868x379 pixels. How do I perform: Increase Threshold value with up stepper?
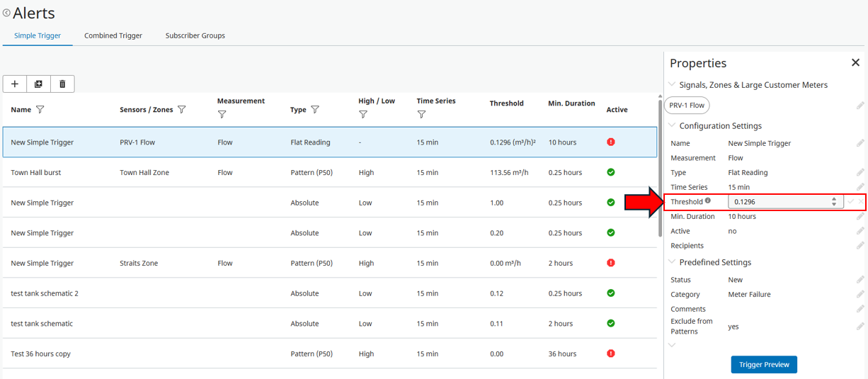(834, 199)
